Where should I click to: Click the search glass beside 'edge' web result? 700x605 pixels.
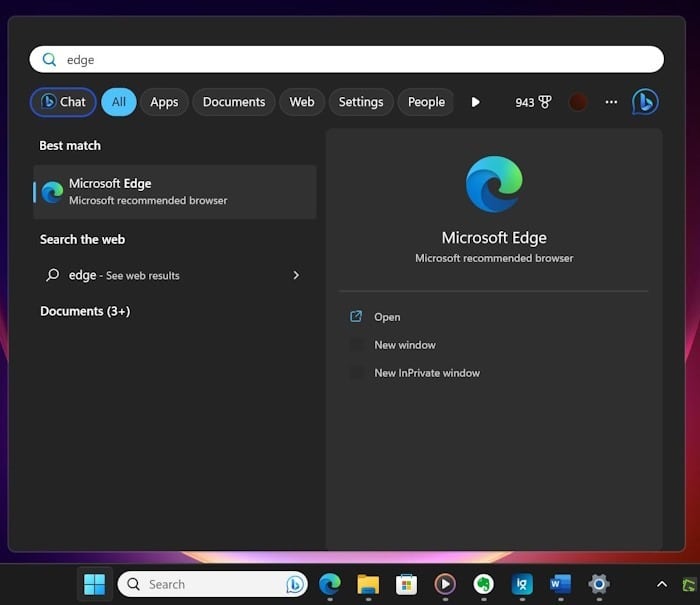point(53,275)
